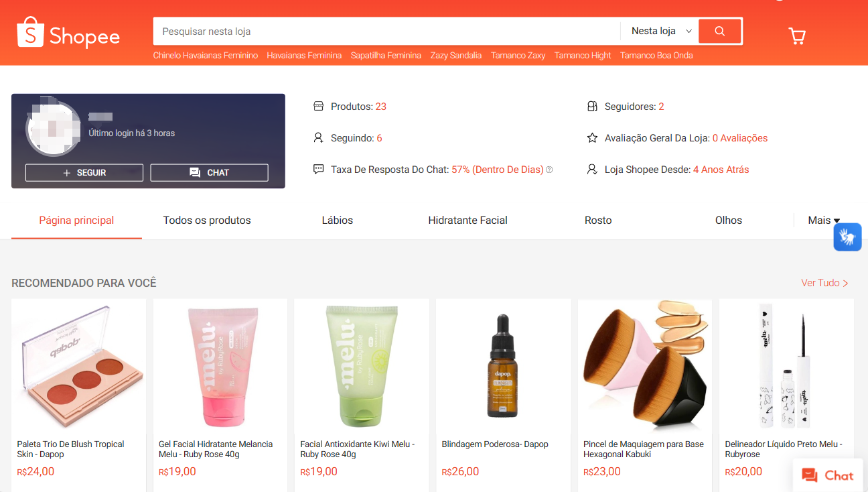The image size is (868, 492).
Task: Open the blush palette product image
Action: click(79, 366)
